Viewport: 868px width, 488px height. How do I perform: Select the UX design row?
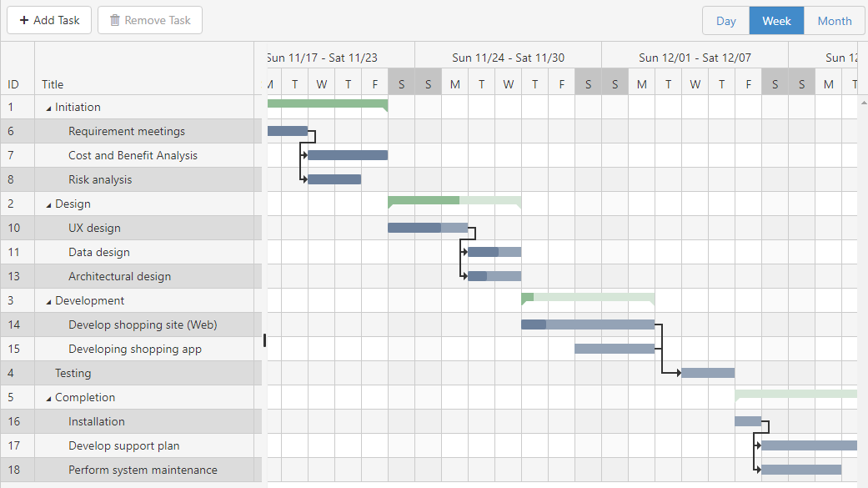[131, 229]
